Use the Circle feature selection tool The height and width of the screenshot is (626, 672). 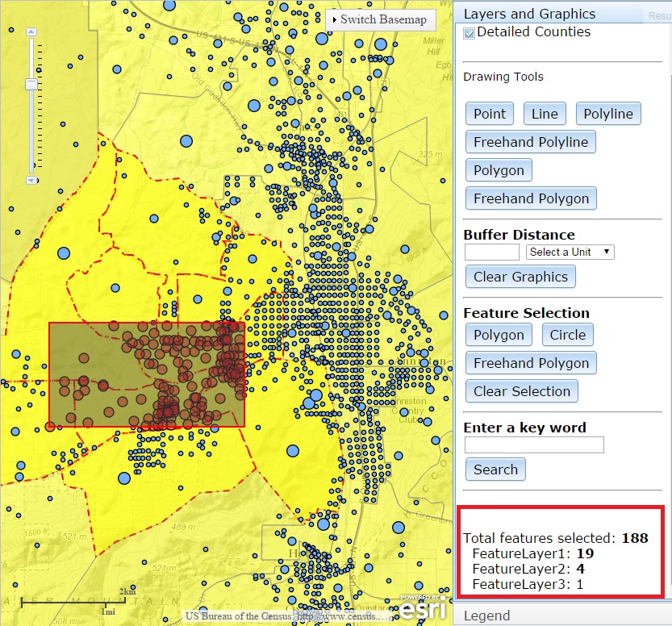point(567,335)
